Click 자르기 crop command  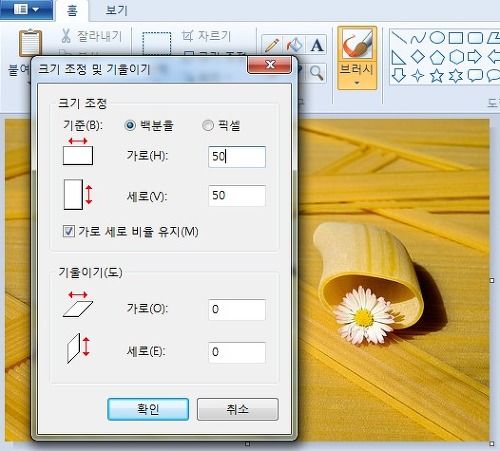pos(206,36)
